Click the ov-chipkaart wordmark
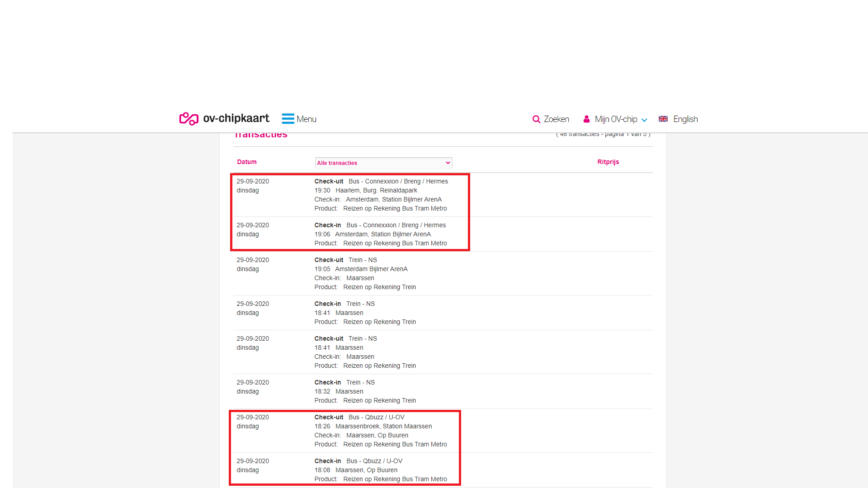Image resolution: width=868 pixels, height=488 pixels. click(236, 118)
